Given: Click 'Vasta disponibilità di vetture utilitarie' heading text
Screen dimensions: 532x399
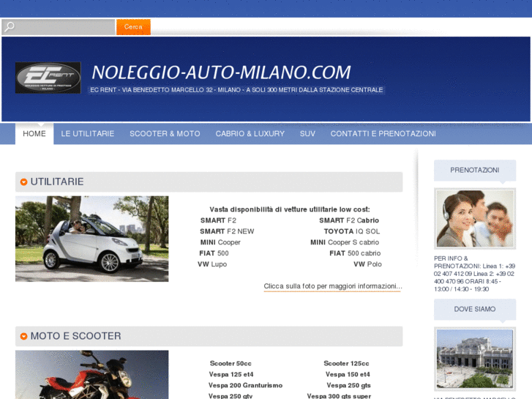Looking at the screenshot, I should (289, 209).
